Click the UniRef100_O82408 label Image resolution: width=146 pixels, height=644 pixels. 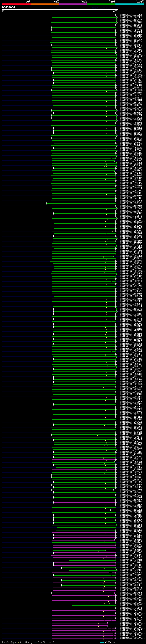coord(131,321)
